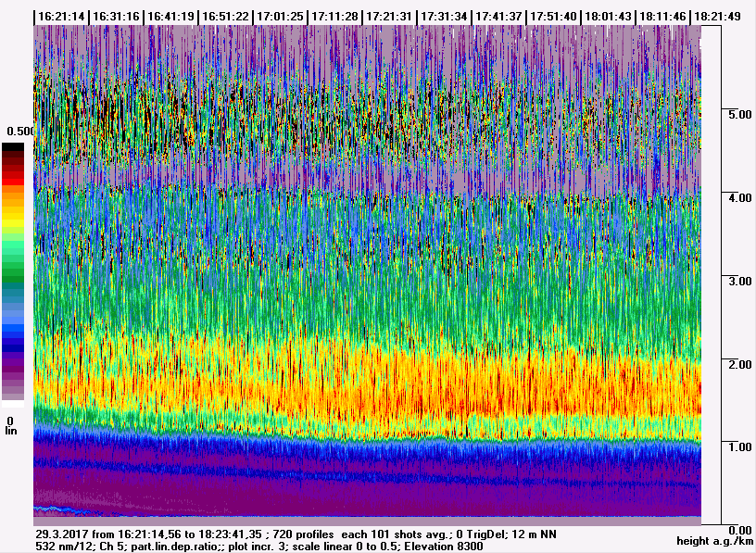This screenshot has width=756, height=553.
Task: Select the '29.3.2017 from 16:21:14,56' caption text
Action: click(110, 534)
